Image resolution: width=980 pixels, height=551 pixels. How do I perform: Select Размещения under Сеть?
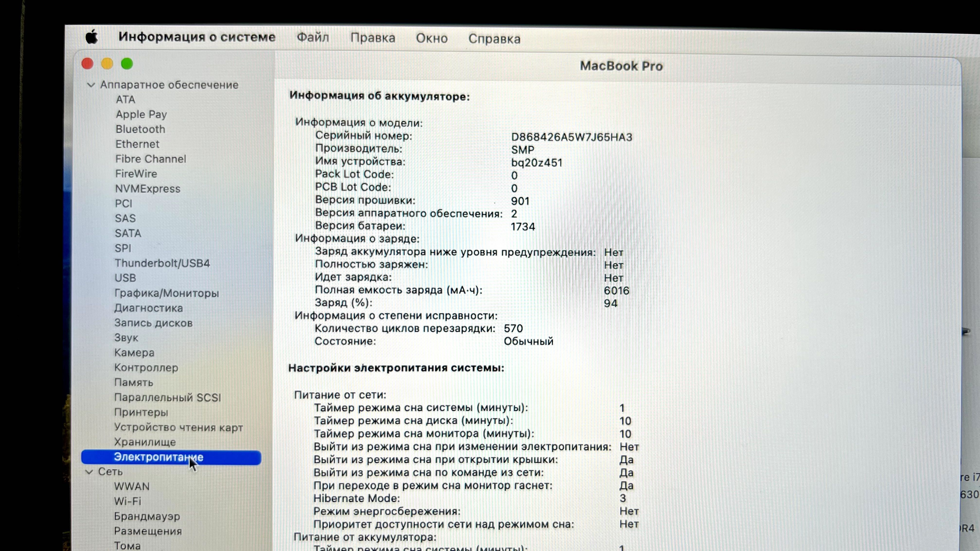148,531
